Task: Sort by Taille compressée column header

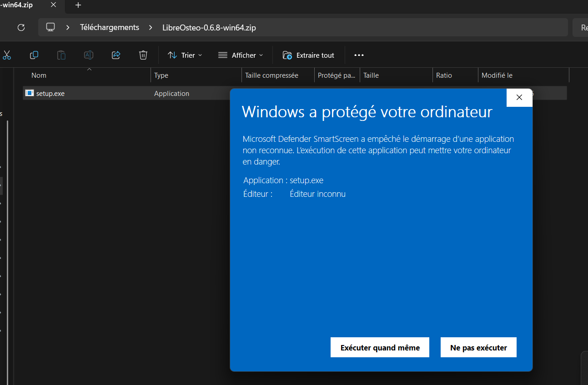Action: click(278, 75)
